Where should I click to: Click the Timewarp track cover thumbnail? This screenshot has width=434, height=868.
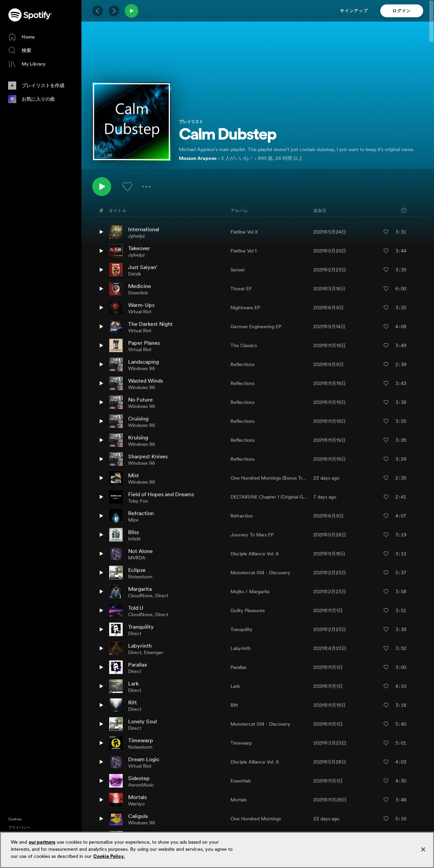tap(116, 743)
